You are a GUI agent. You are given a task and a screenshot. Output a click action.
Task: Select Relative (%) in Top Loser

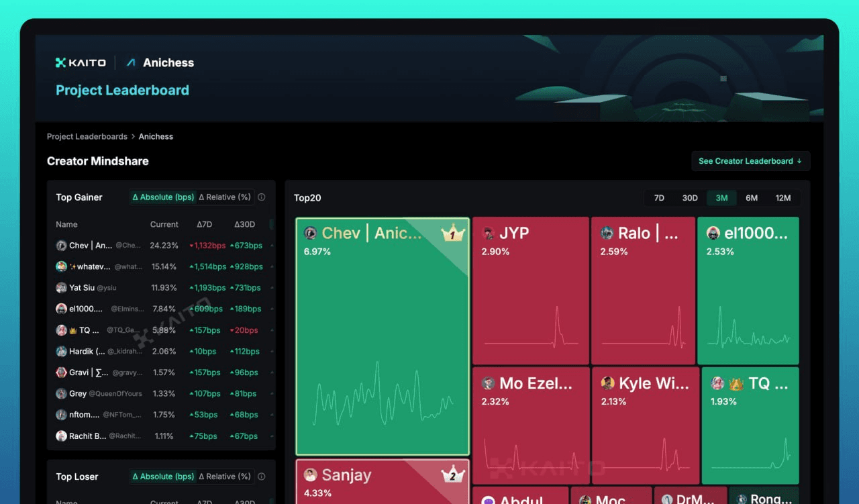tap(225, 476)
